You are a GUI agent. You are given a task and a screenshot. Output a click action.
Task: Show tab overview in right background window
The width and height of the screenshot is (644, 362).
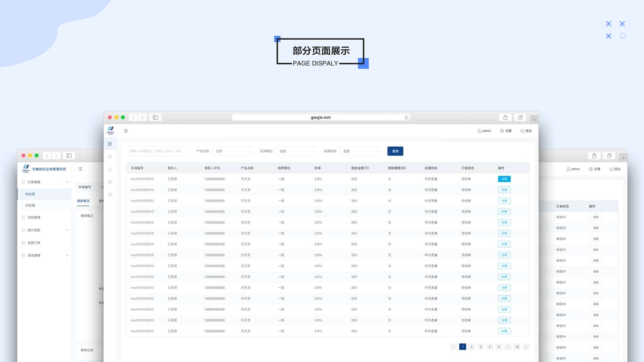tap(610, 156)
